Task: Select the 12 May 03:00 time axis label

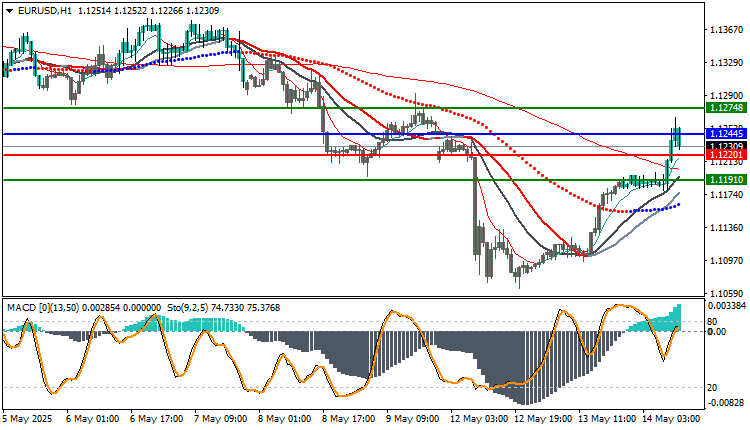Action: tap(479, 419)
